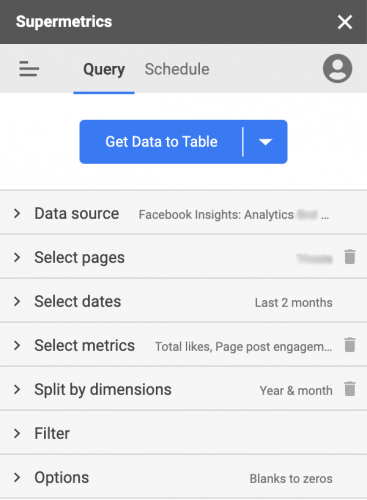367x500 pixels.
Task: Expand the Select pages section chevron
Action: tap(17, 257)
